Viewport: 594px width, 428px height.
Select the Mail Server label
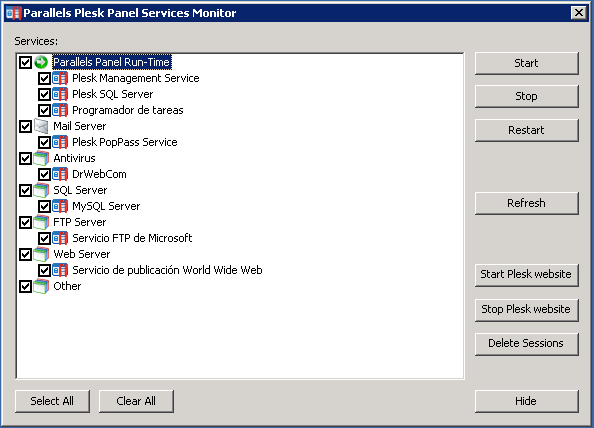[80, 126]
